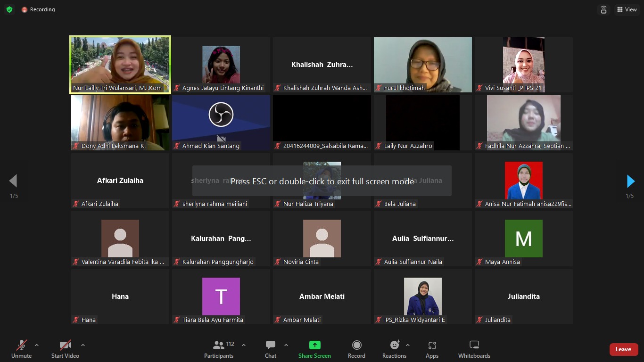Screen dimensions: 644x362
Task: Go to next page of participants (right arrow)
Action: pos(631,181)
